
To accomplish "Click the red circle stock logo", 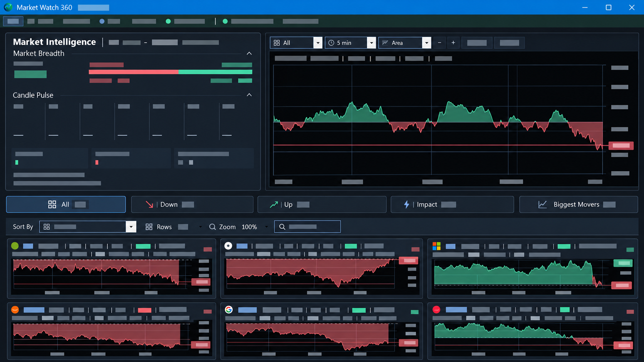I will tap(436, 310).
